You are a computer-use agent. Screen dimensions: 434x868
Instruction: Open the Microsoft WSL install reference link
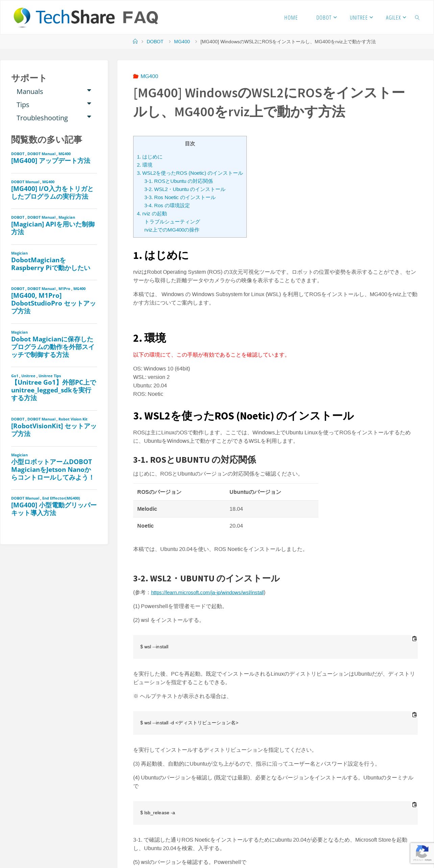[207, 593]
